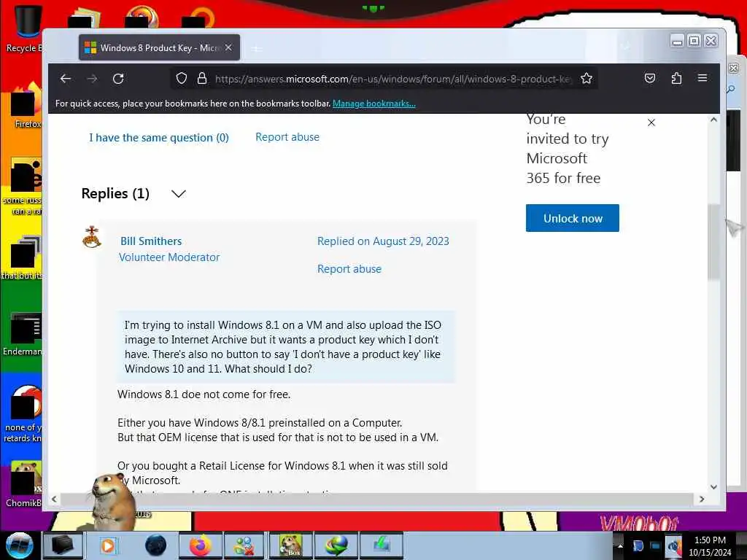Click Report abuse beside the question link
Screen dimensions: 747x560
coord(287,137)
